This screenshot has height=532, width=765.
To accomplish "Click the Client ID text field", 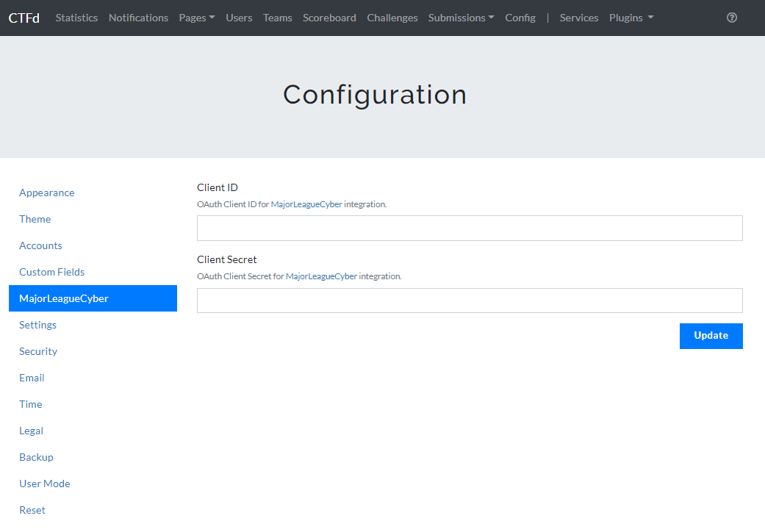I will click(470, 229).
